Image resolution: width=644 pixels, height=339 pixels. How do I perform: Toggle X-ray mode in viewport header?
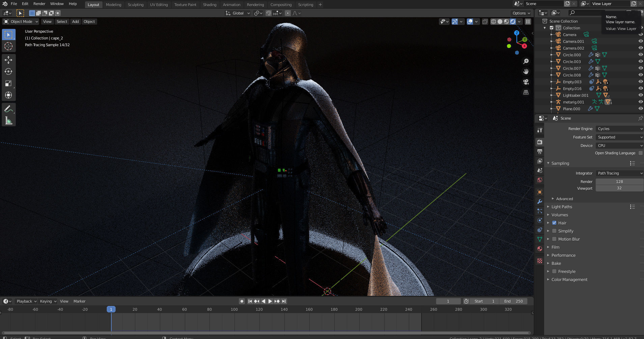point(485,22)
